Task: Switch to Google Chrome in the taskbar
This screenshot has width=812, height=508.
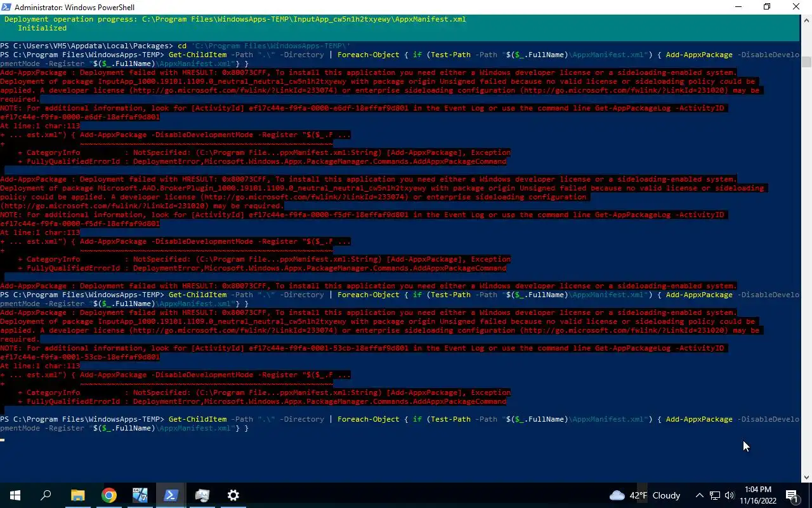Action: click(x=109, y=495)
